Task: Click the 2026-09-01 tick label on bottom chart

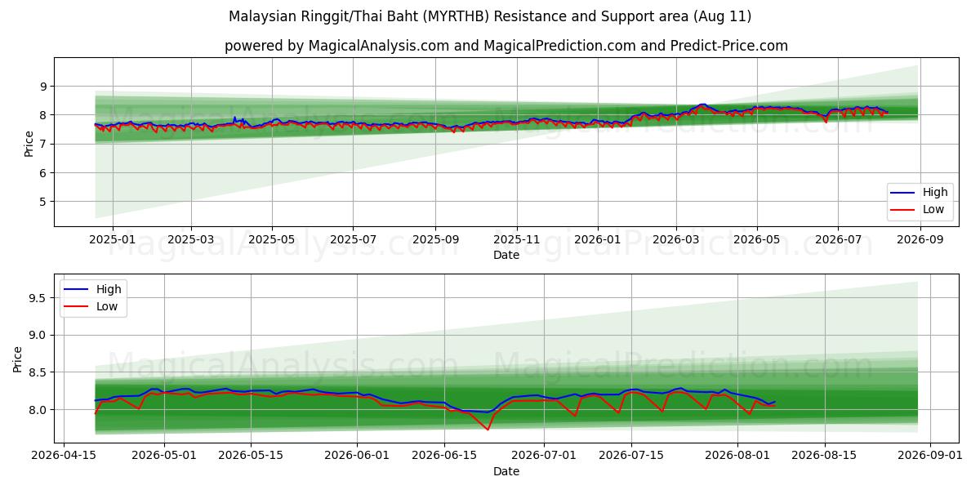Action: 931,456
